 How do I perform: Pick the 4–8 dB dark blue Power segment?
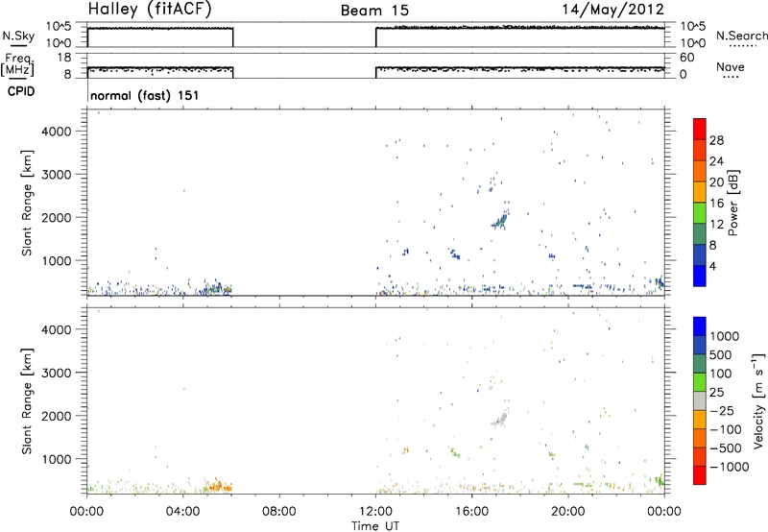tap(700, 255)
